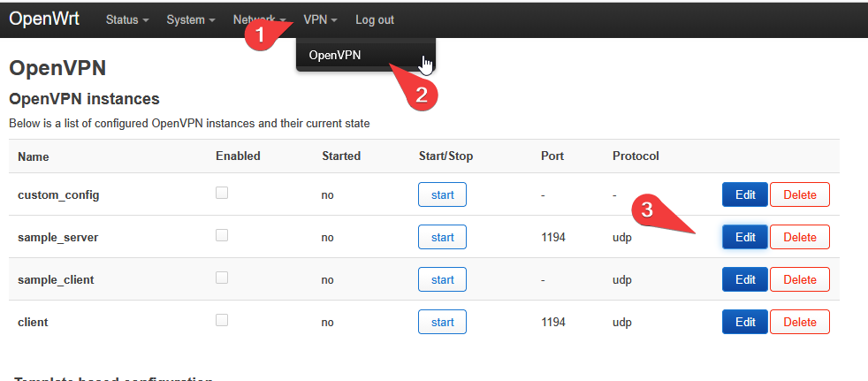Edit the custom_config instance
This screenshot has width=868, height=381.
click(745, 195)
